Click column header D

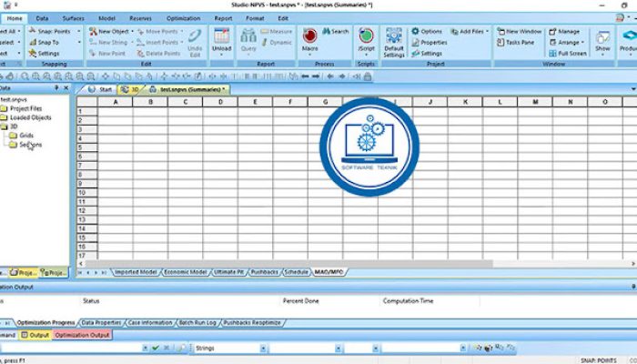click(x=220, y=102)
